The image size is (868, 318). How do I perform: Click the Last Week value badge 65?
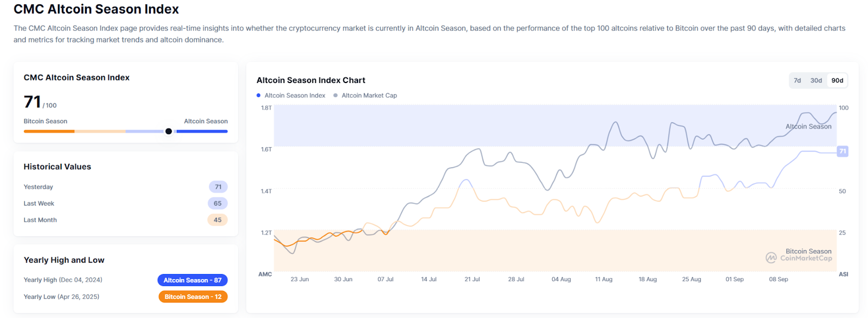218,203
